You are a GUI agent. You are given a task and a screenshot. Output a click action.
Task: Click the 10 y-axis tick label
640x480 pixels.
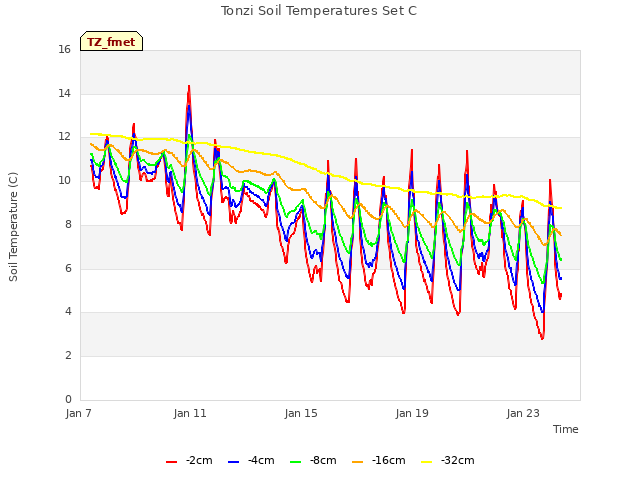tap(64, 180)
